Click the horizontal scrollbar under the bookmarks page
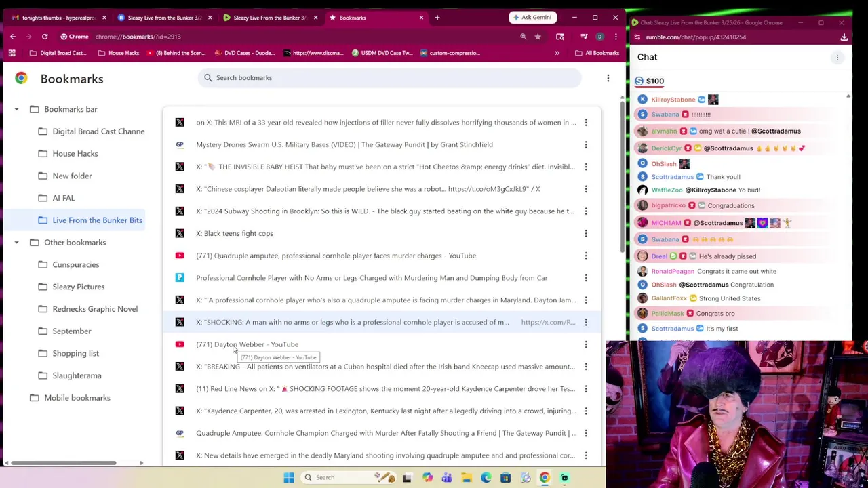 tap(64, 463)
